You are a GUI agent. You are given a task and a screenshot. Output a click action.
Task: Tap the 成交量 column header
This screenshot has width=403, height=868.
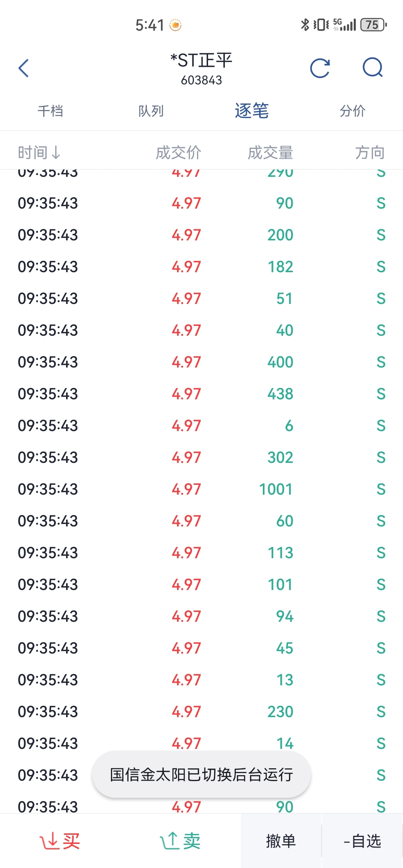pyautogui.click(x=270, y=152)
